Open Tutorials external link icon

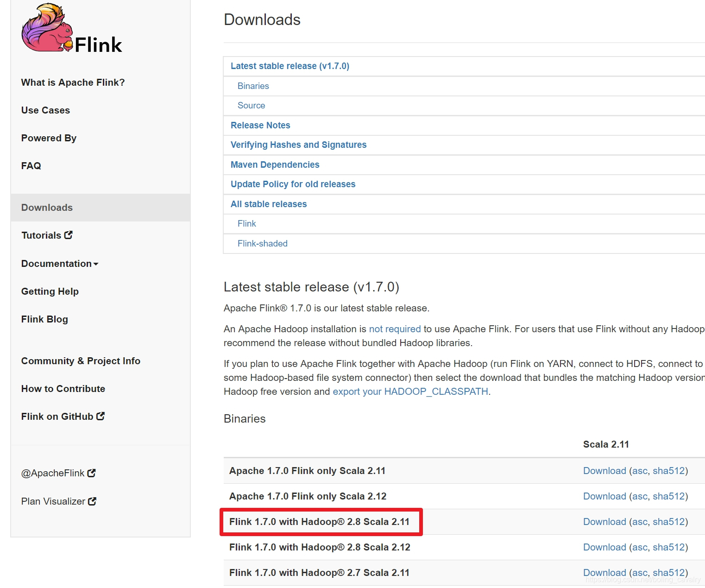pos(69,235)
